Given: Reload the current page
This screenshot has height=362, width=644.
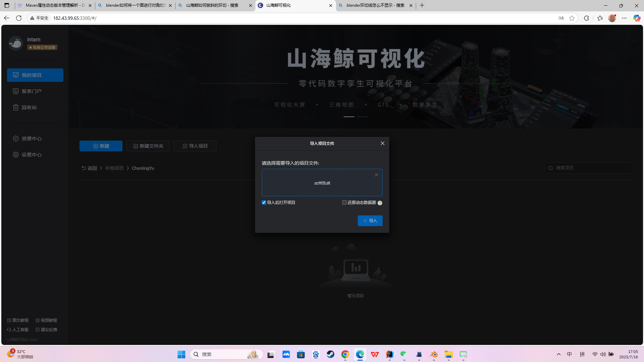Looking at the screenshot, I should (x=19, y=18).
